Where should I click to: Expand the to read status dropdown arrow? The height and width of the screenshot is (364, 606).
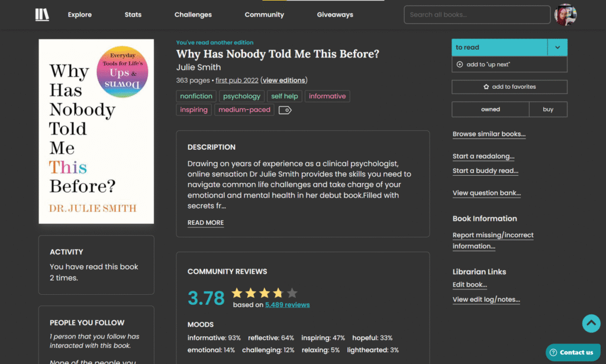(x=557, y=47)
